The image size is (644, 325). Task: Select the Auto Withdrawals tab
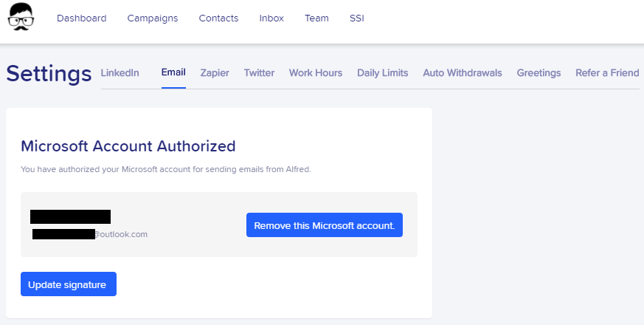463,73
